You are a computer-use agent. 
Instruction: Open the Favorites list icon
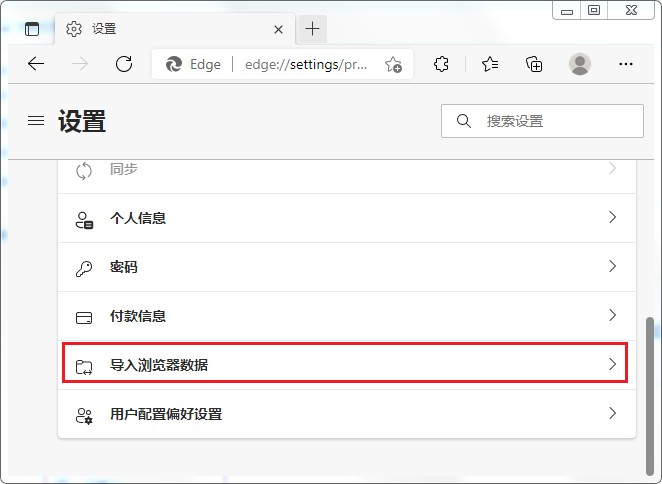[x=490, y=64]
